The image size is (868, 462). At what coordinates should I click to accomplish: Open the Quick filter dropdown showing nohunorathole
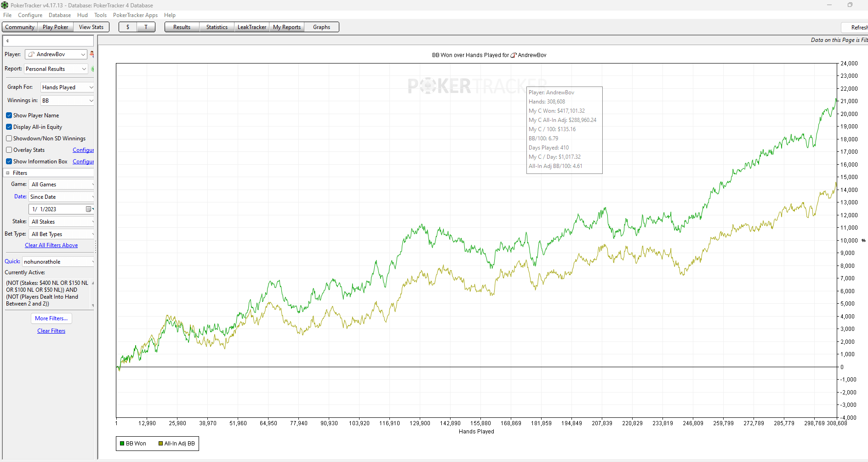[58, 262]
